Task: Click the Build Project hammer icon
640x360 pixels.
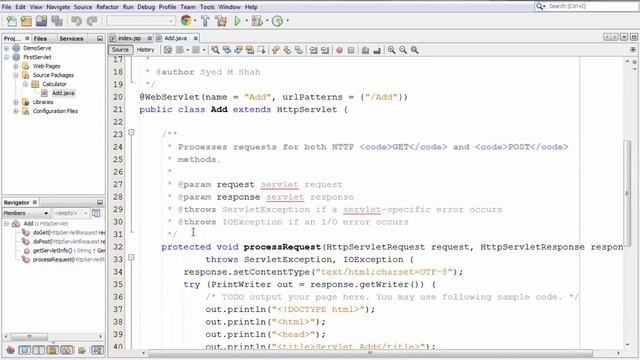Action: 205,21
